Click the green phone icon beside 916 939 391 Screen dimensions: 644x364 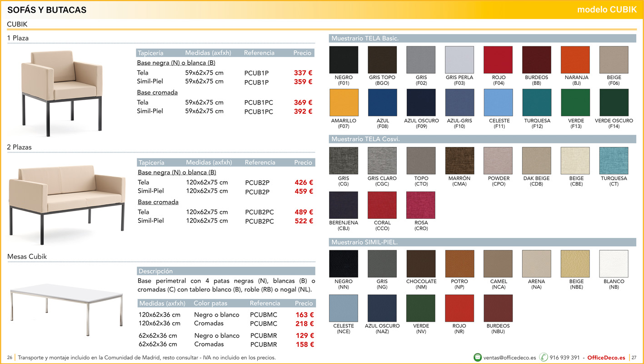544,357
